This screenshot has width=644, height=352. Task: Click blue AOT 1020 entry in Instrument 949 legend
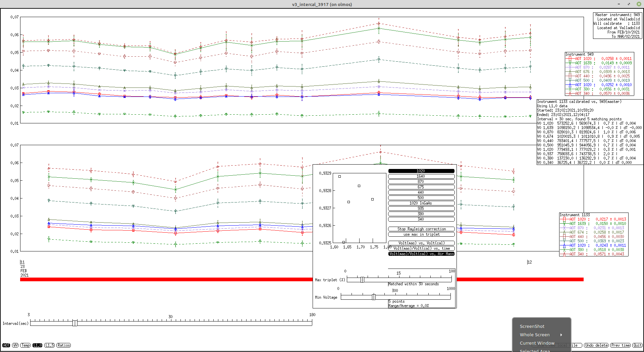click(x=599, y=85)
